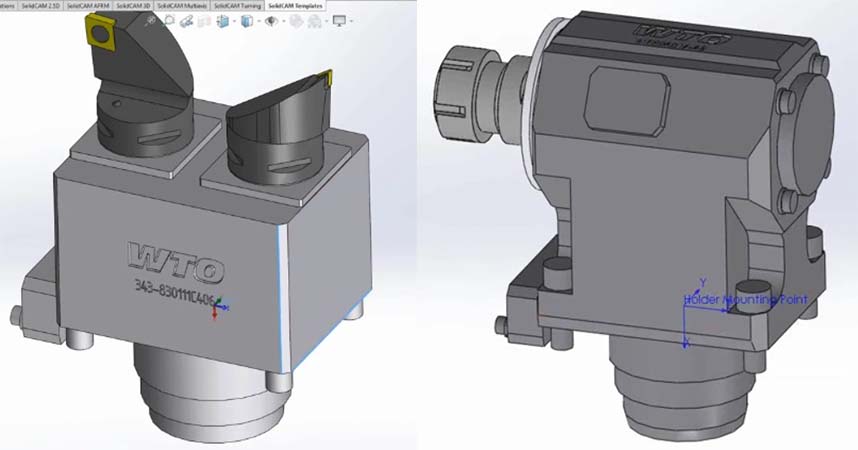Expand the Hide/Show Items dropdown arrow

coord(282,22)
